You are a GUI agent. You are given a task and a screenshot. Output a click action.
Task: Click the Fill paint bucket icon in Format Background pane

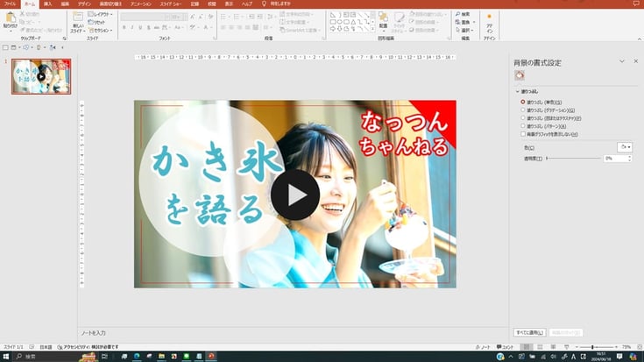click(x=520, y=75)
